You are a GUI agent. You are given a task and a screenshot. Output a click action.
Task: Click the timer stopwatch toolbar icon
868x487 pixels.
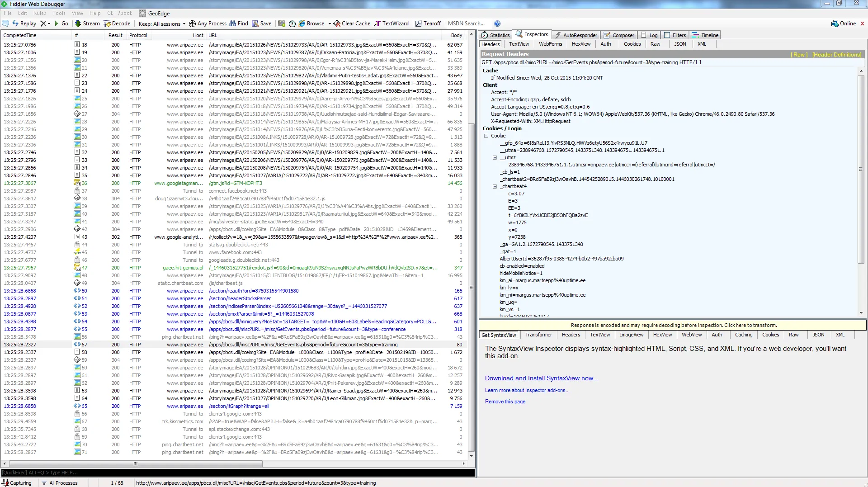292,24
